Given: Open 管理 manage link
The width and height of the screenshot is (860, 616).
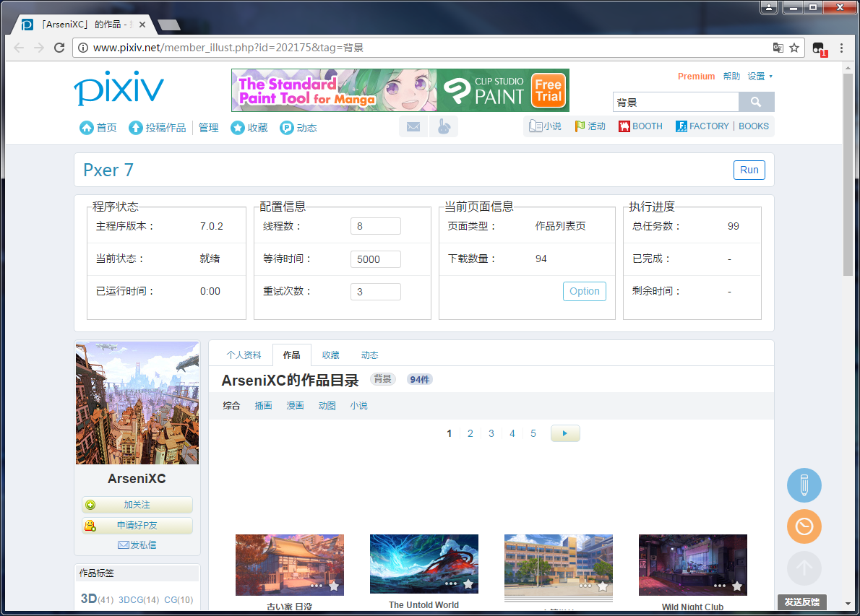Looking at the screenshot, I should [208, 128].
